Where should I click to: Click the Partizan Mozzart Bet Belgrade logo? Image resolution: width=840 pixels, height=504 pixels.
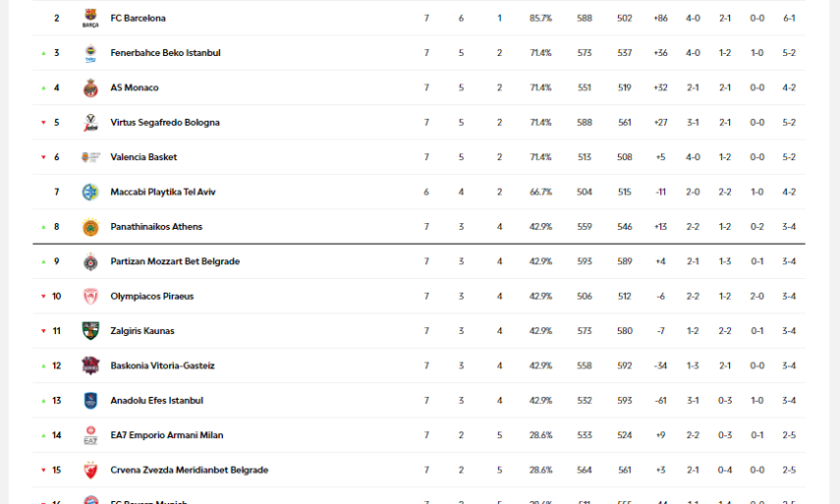(x=90, y=261)
